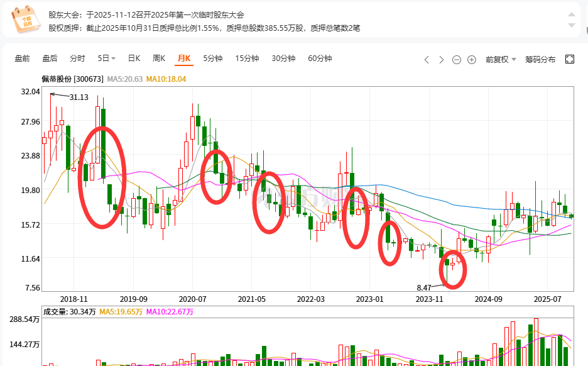This screenshot has height=366, width=588.
Task: Select the 月K tab
Action: click(x=184, y=58)
